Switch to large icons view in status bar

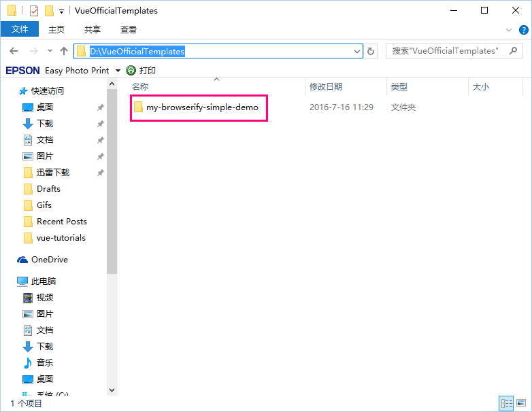521,403
